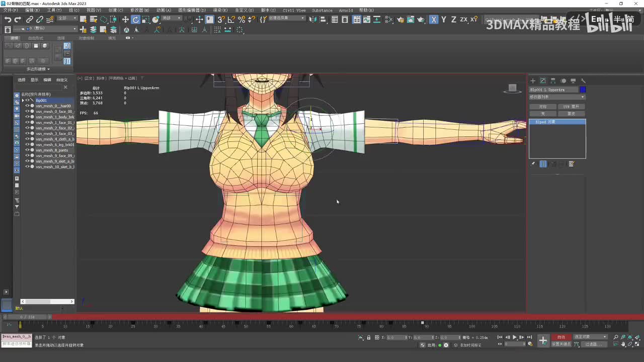Play animation with Play button
The image size is (644, 362).
click(x=514, y=337)
